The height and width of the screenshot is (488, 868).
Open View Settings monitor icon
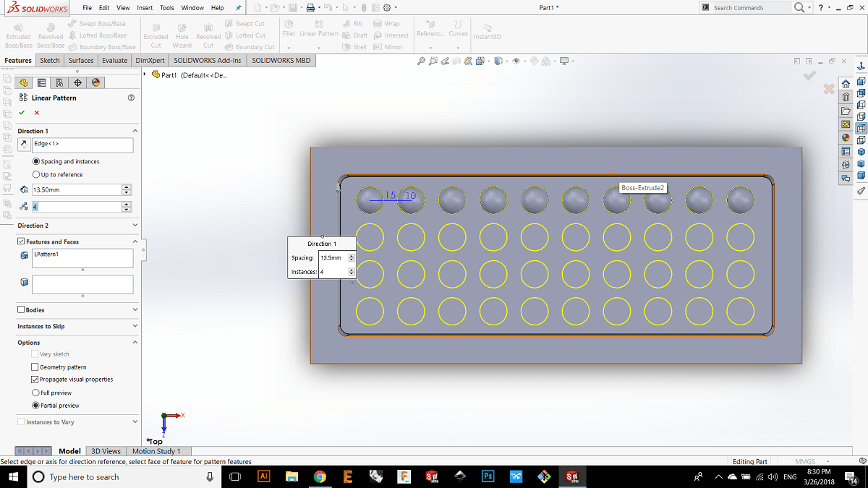(x=565, y=61)
